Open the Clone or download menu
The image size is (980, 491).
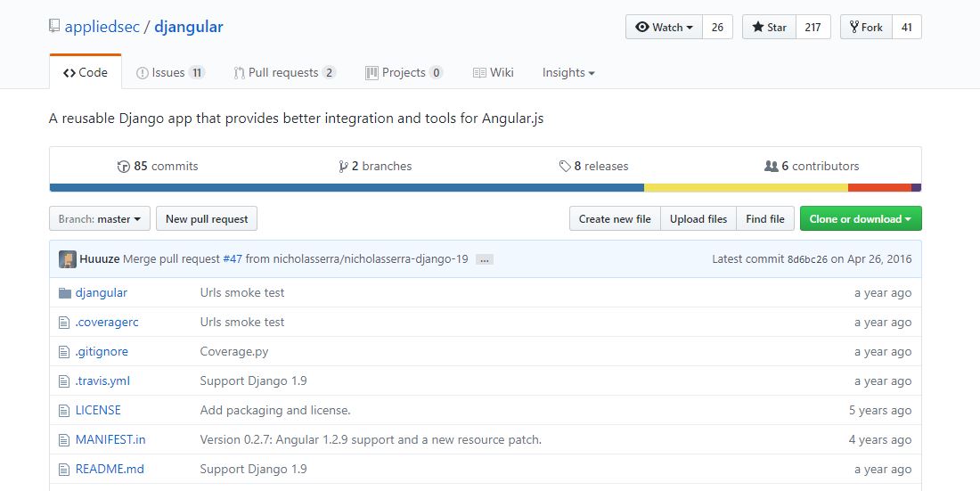(x=861, y=219)
